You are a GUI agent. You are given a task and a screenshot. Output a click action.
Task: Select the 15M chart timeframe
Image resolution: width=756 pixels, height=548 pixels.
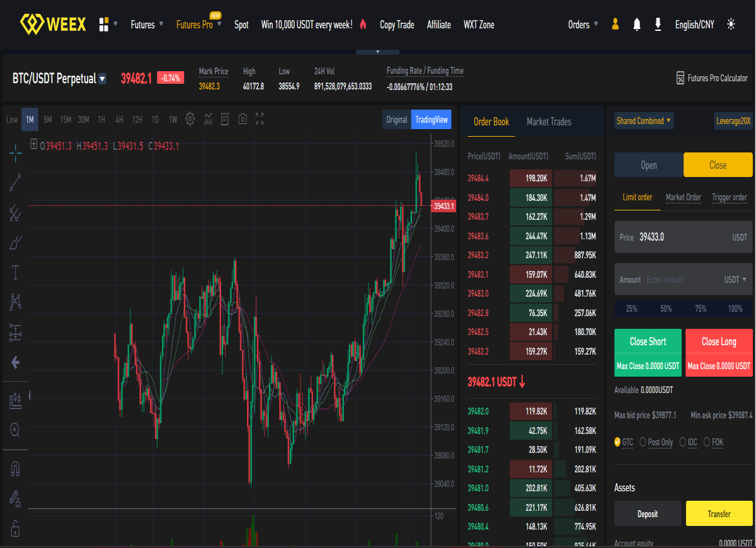(66, 119)
